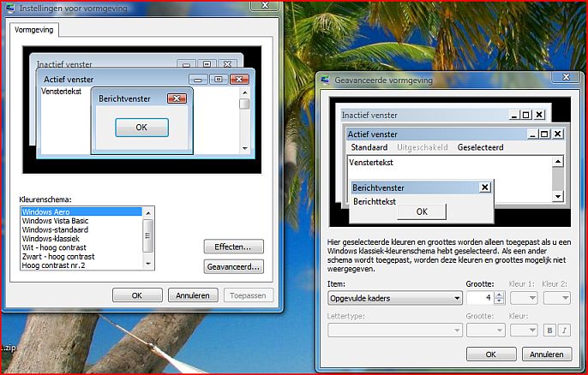Viewport: 588px width, 375px height.
Task: Open the Lettertype dropdown
Action: tap(395, 330)
